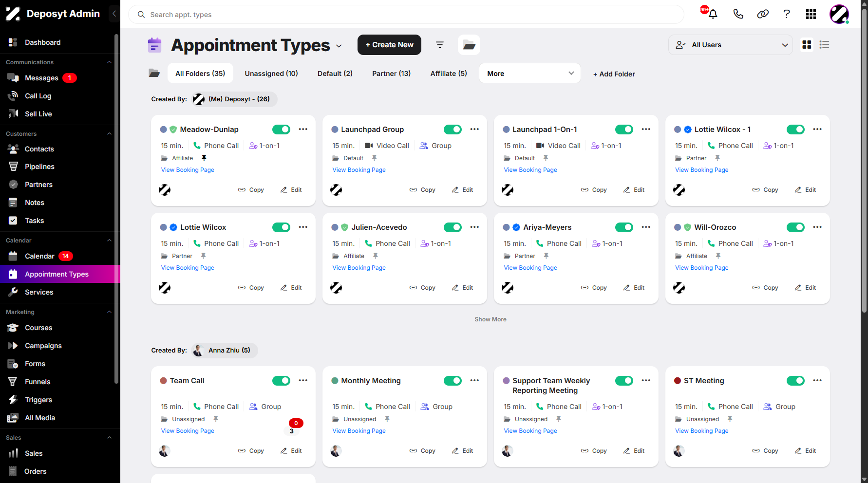Image resolution: width=868 pixels, height=483 pixels.
Task: Open the More folders dropdown
Action: tap(530, 74)
